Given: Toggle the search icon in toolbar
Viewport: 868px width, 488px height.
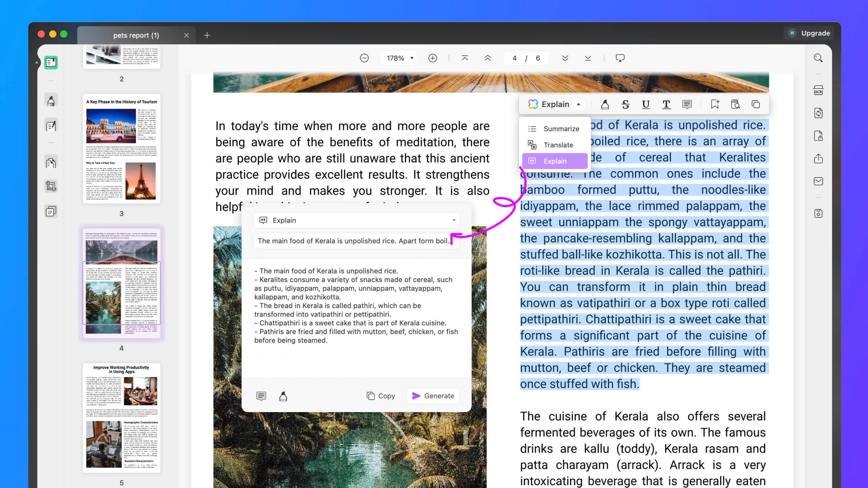Looking at the screenshot, I should tap(820, 58).
